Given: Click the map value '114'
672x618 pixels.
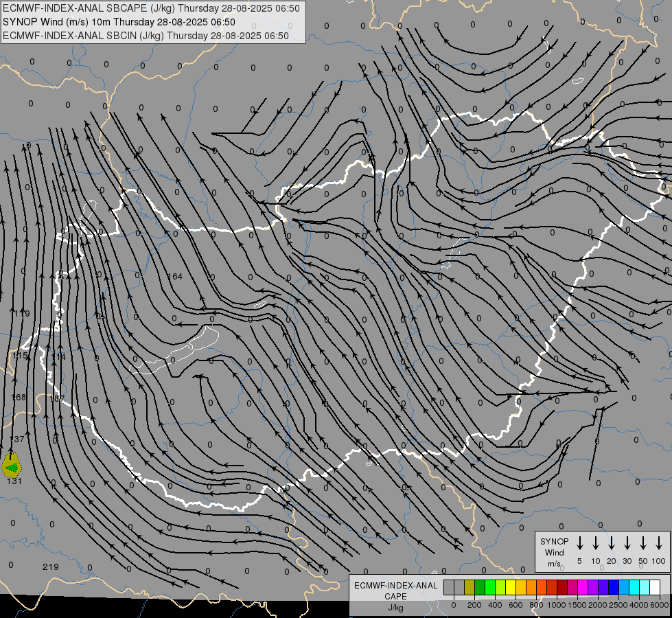Looking at the screenshot, I should 59,356.
